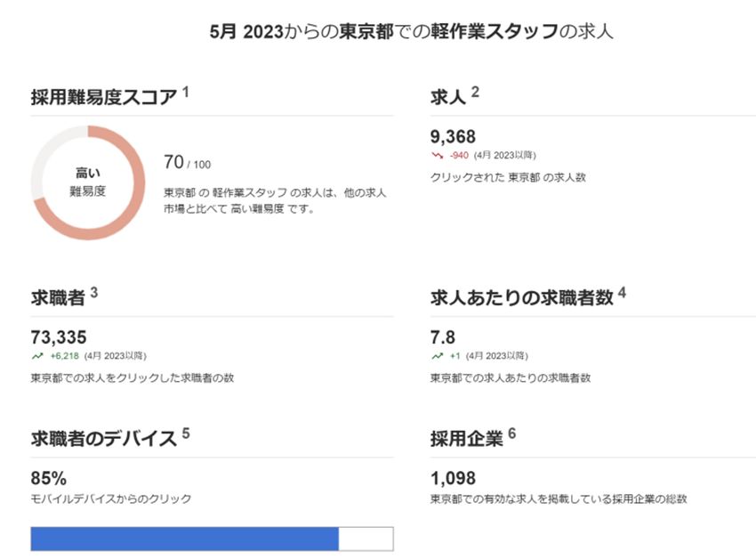Image resolution: width=756 pixels, height=559 pixels.
Task: Click the red downward trend arrow beside -940
Action: [437, 155]
